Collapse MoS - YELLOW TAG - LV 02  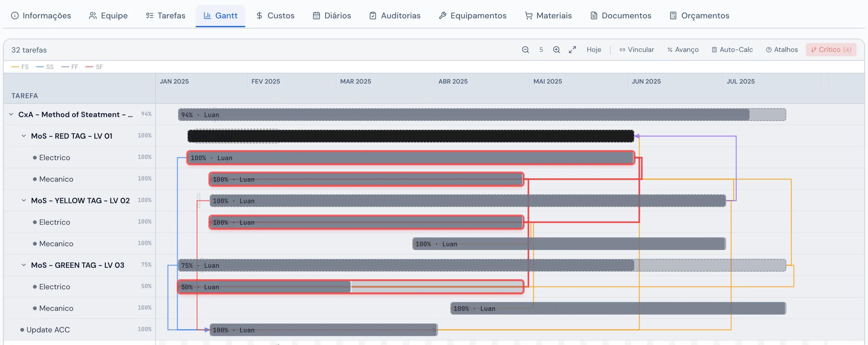[x=23, y=201]
